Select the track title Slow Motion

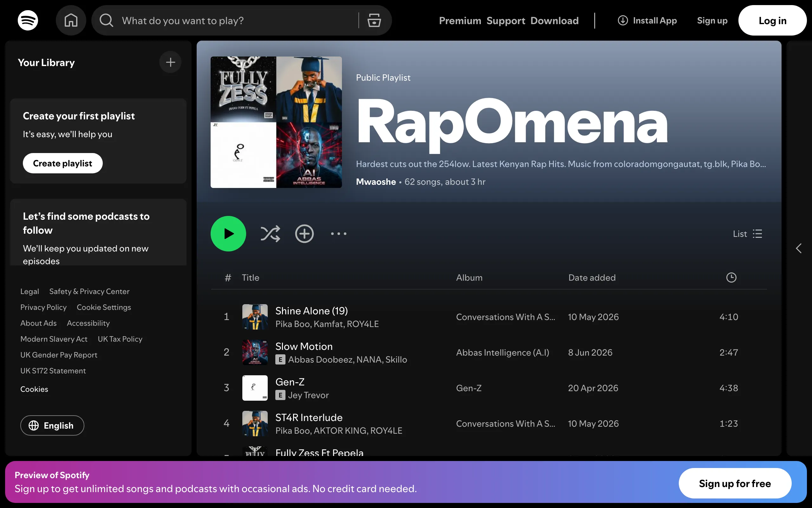pos(304,346)
